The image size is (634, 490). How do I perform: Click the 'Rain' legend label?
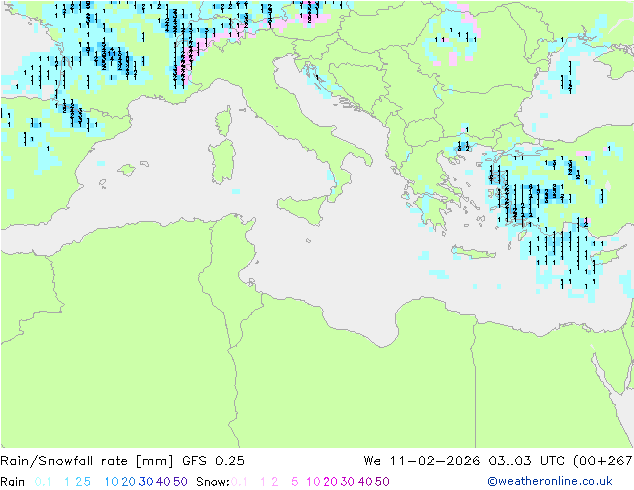[x=13, y=482]
